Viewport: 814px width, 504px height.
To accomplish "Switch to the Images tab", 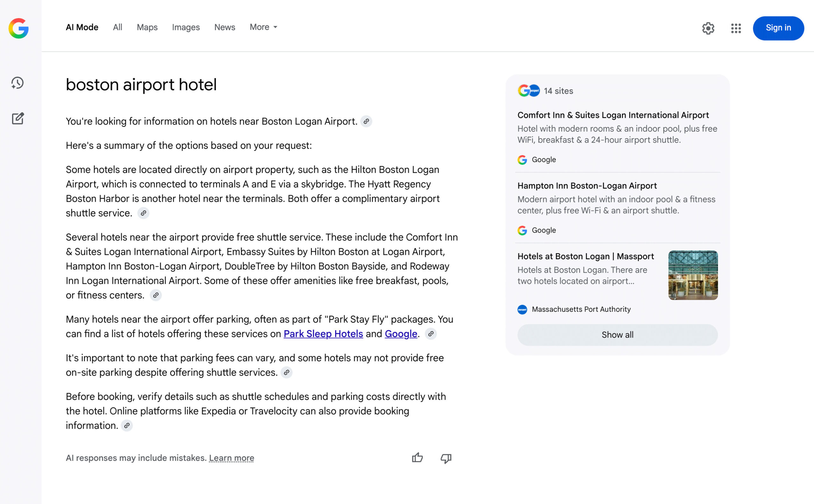I will tap(186, 27).
